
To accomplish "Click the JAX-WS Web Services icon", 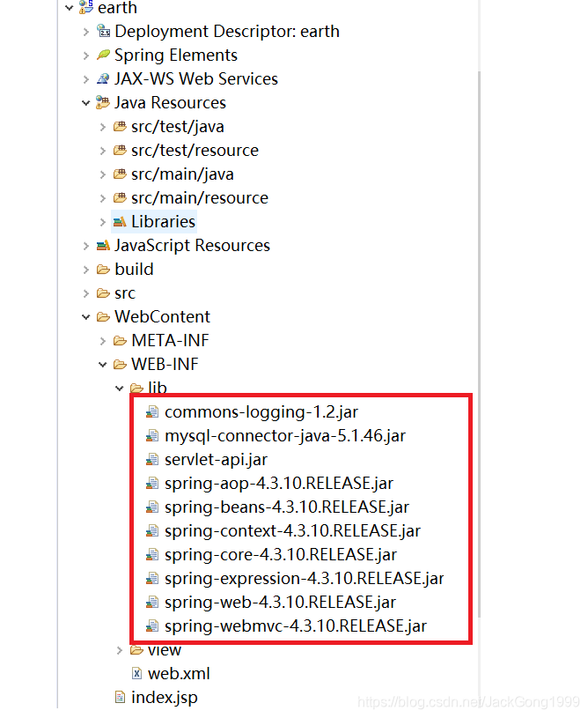I will [x=103, y=78].
